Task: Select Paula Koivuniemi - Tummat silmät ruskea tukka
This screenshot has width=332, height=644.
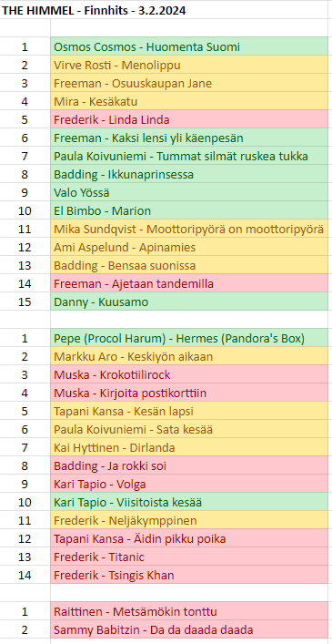Action: 189,156
